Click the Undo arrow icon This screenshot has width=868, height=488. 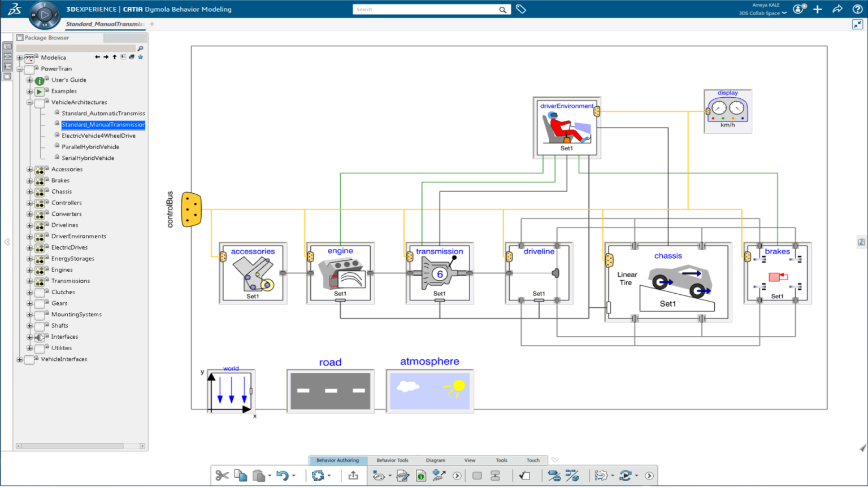click(283, 476)
